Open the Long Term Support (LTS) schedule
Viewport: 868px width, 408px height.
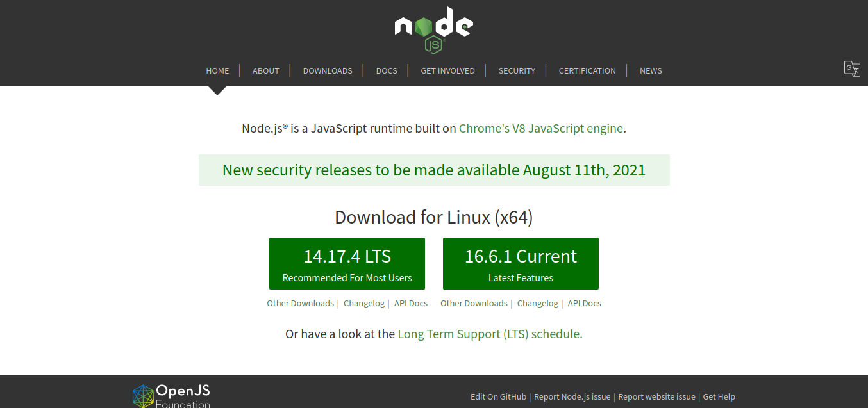click(490, 334)
